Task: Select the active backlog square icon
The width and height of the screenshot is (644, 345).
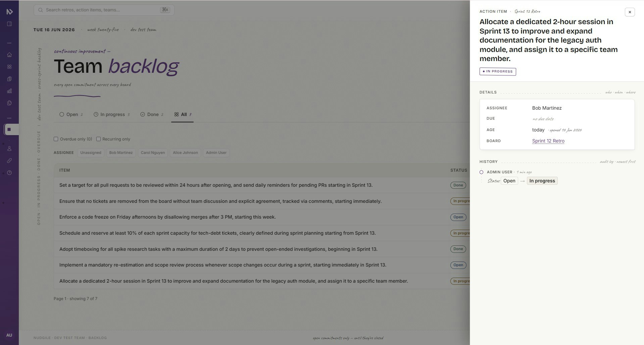Action: point(9,129)
